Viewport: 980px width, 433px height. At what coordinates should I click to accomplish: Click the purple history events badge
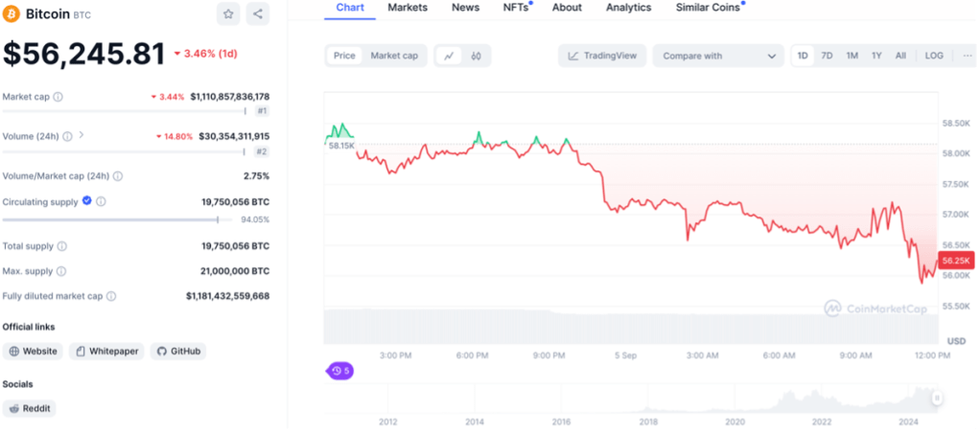(x=340, y=371)
